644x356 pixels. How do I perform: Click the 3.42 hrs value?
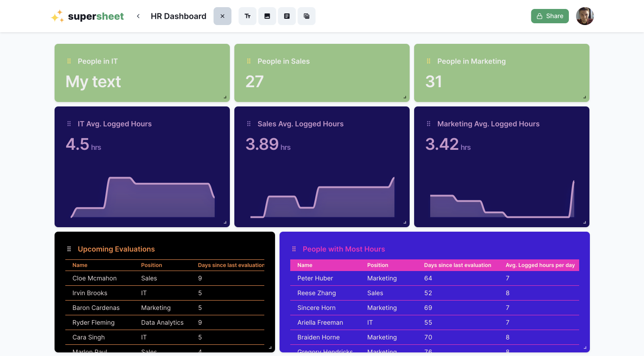448,144
